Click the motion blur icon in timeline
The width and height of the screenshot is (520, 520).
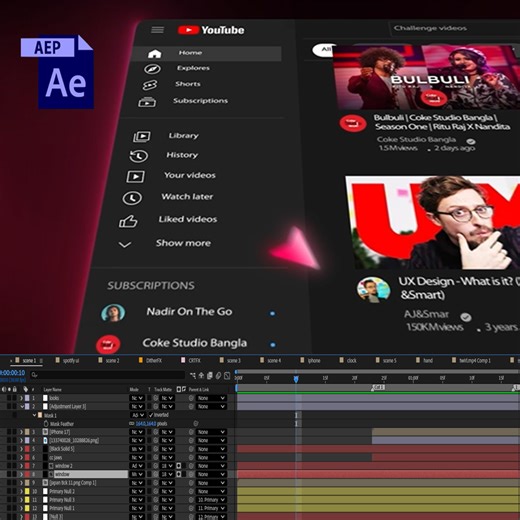[218, 376]
